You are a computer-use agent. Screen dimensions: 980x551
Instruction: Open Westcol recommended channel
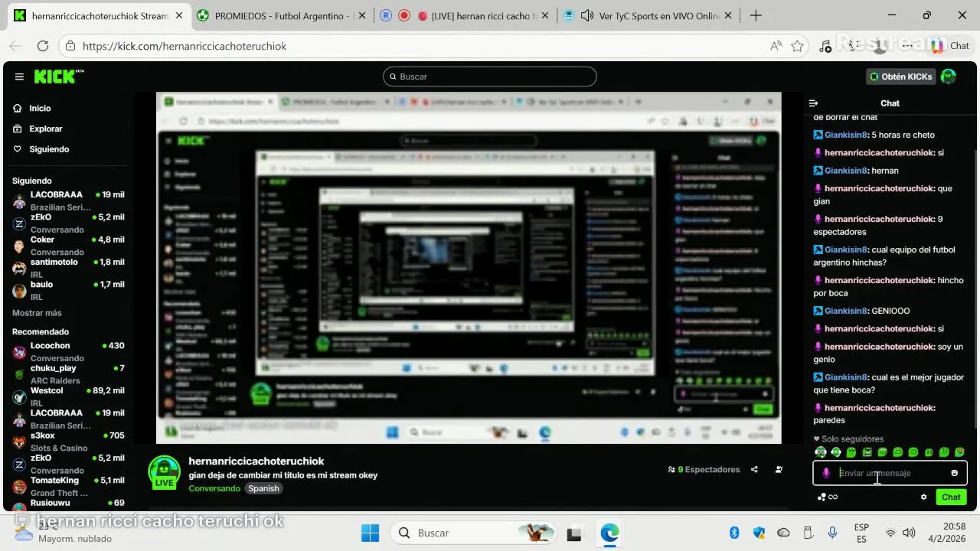tap(69, 396)
